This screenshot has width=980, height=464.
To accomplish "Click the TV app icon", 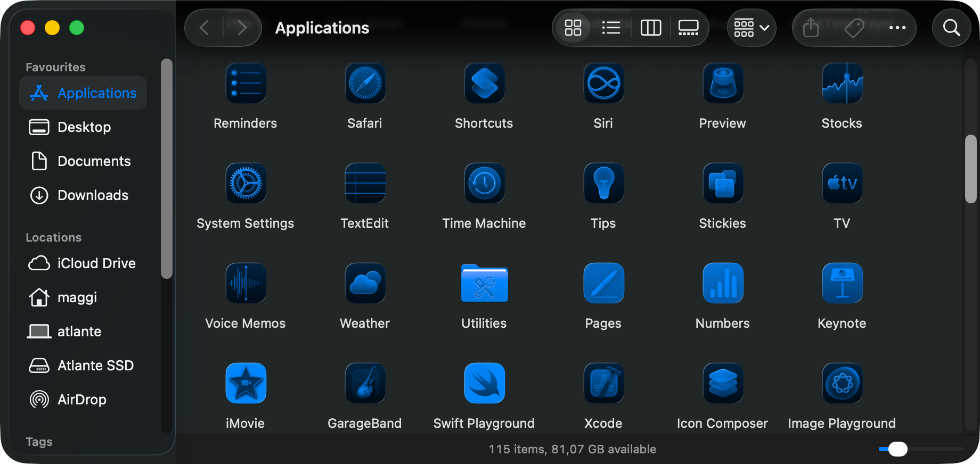I will 842,183.
